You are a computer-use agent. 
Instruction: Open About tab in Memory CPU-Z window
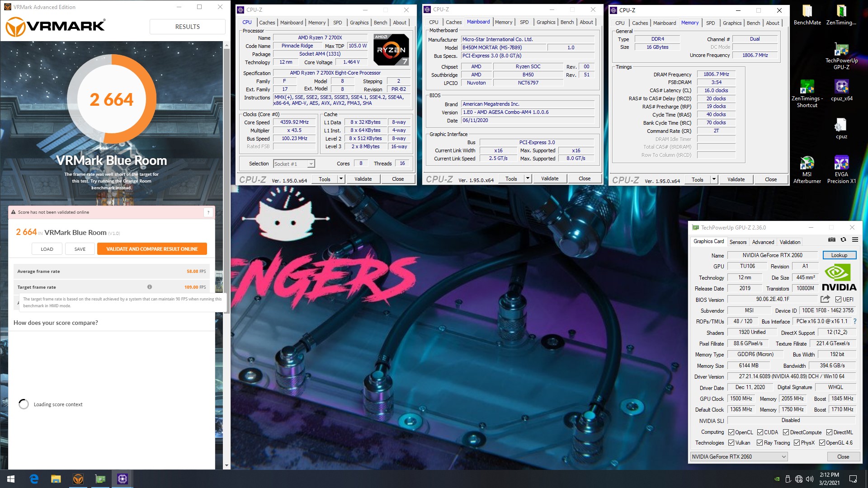click(772, 23)
